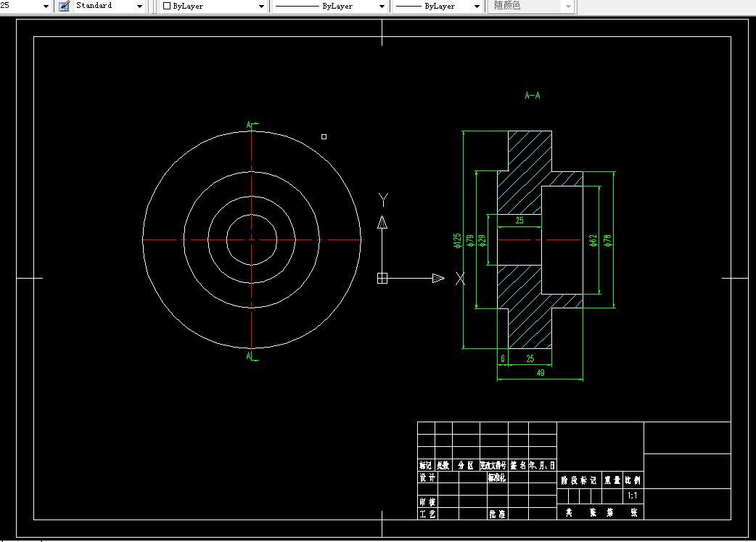756x542 pixels.
Task: Click the UCS origin square marker
Action: [x=382, y=278]
